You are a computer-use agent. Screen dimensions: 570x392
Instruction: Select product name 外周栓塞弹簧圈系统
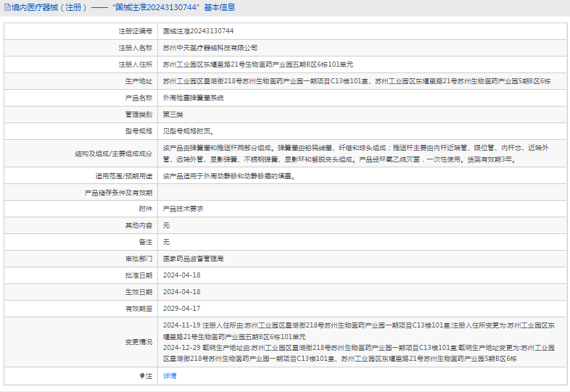(194, 98)
